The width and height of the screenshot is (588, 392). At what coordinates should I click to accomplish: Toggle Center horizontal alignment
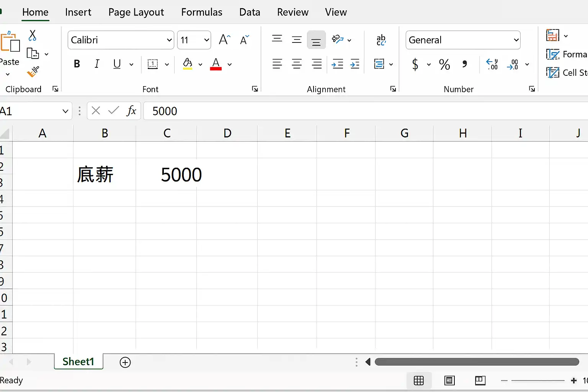coord(297,64)
